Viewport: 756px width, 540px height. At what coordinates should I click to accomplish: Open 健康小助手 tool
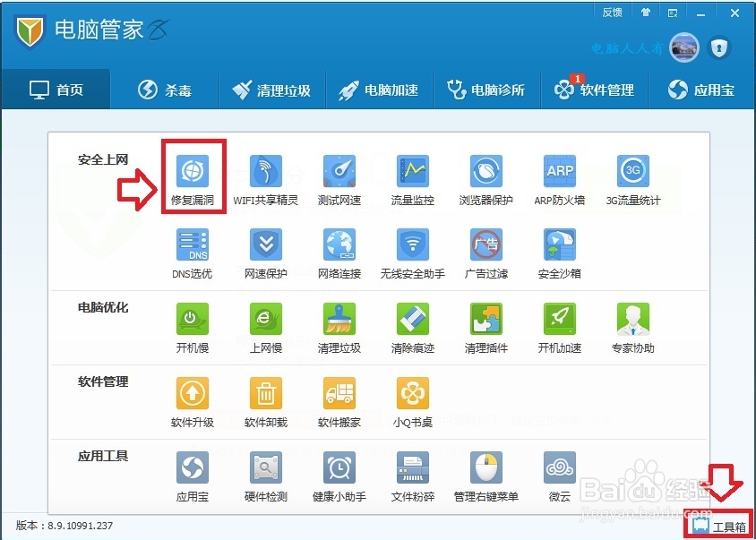click(339, 476)
